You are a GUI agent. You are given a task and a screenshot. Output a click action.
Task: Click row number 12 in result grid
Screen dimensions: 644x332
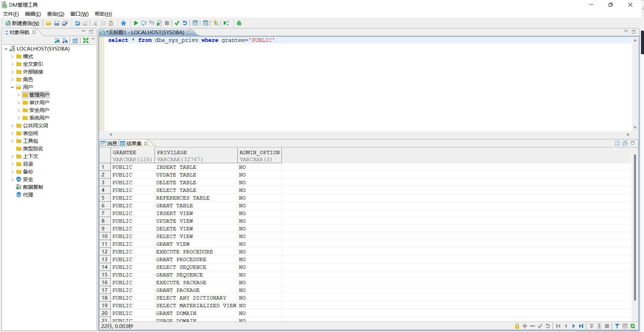[105, 252]
